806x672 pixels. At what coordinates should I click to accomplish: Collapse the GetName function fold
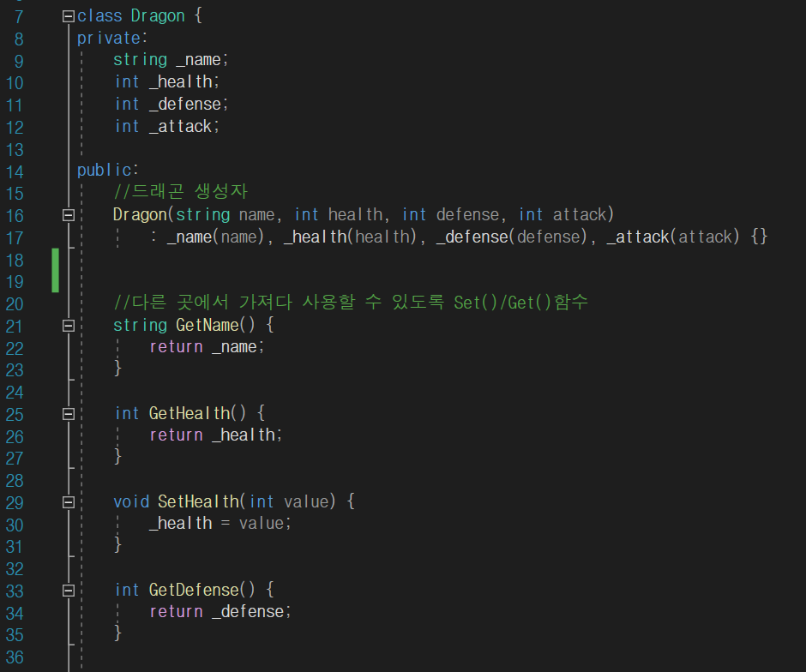tap(69, 326)
